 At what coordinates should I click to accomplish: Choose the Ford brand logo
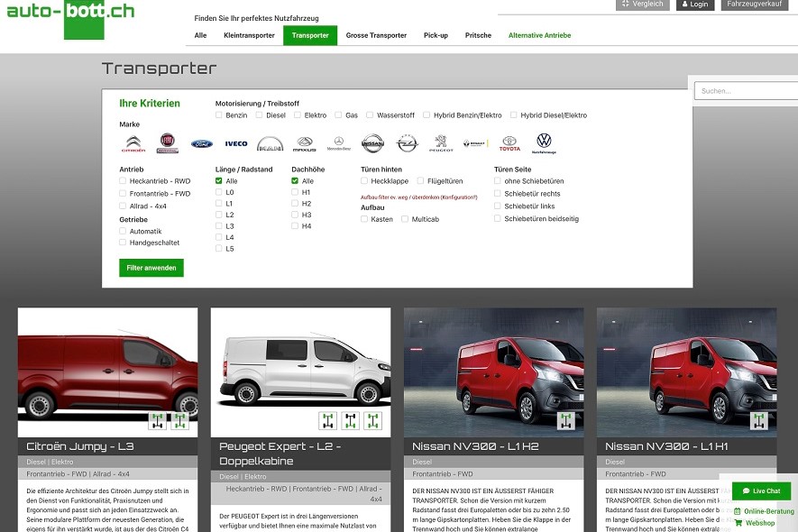coord(202,143)
